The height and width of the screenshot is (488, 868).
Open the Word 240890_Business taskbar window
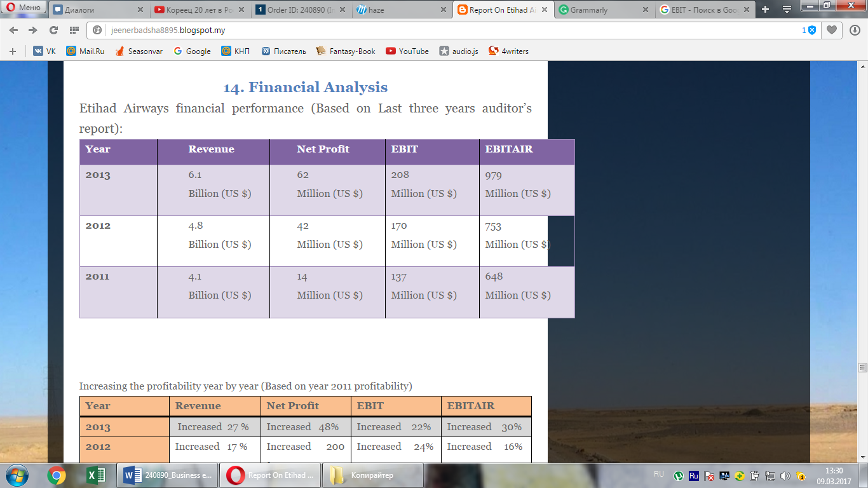[167, 475]
